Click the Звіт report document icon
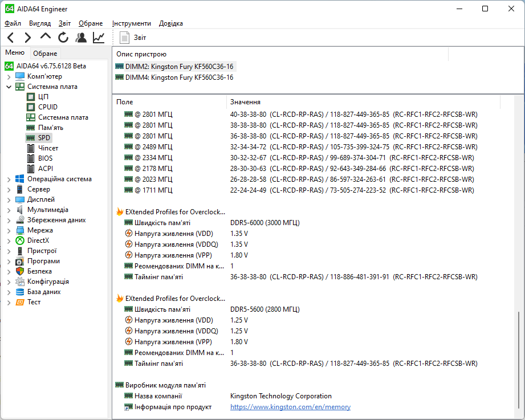This screenshot has width=525, height=420. (125, 38)
